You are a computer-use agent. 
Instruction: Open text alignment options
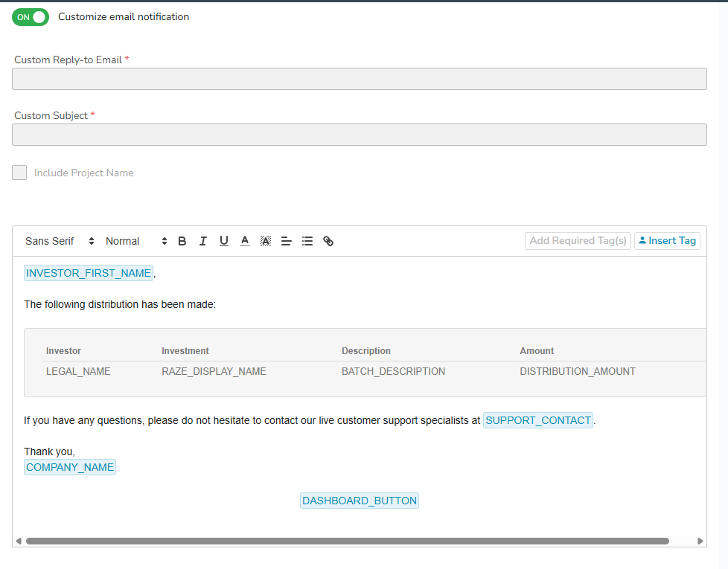[287, 241]
